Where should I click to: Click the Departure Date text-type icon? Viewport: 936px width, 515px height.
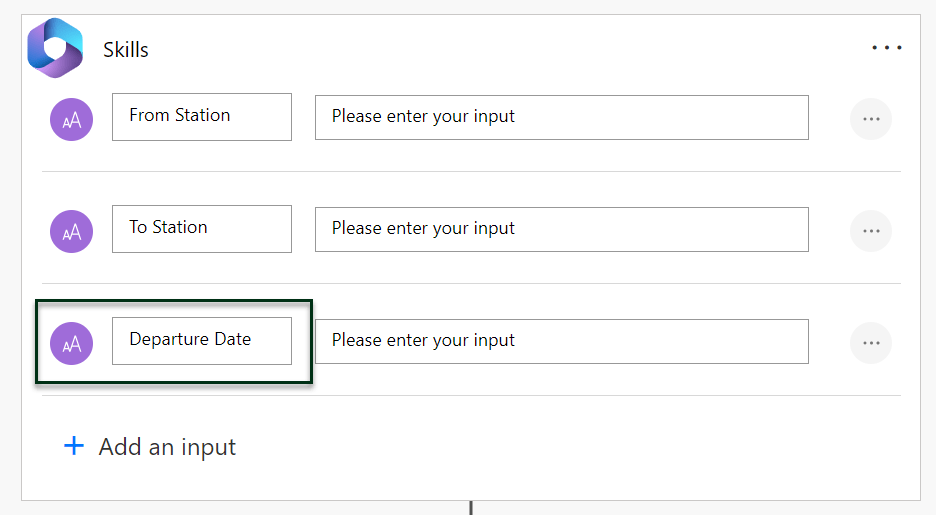pos(71,344)
